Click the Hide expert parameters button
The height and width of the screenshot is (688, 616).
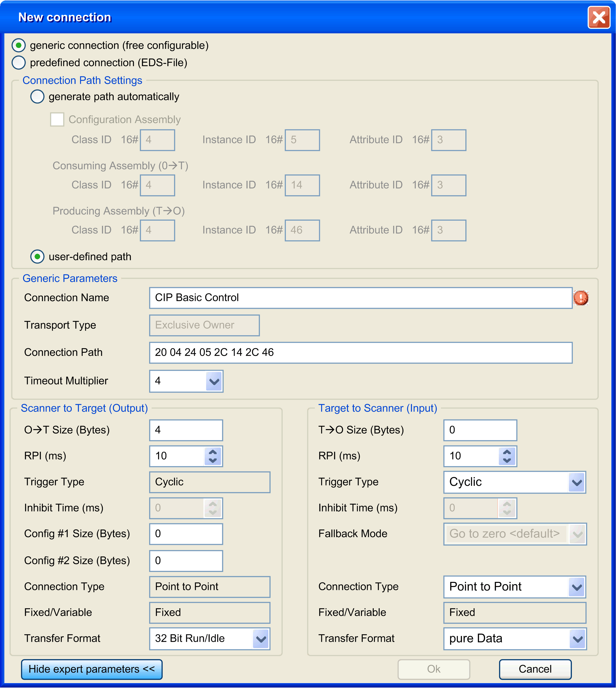[x=92, y=669]
